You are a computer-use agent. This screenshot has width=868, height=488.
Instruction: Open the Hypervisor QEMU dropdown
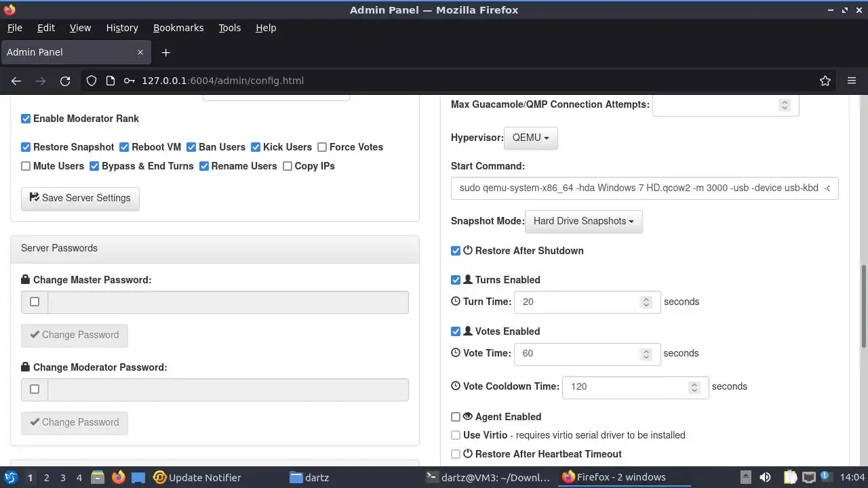tap(530, 138)
